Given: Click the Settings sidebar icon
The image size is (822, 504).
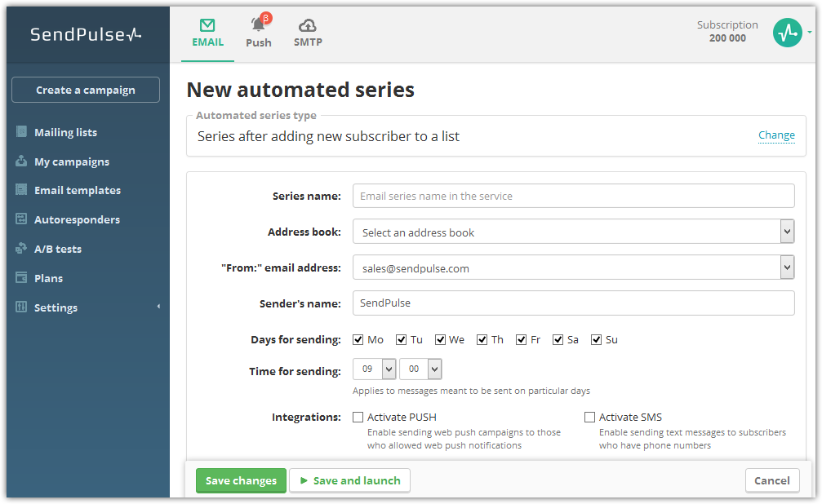Looking at the screenshot, I should (x=21, y=307).
